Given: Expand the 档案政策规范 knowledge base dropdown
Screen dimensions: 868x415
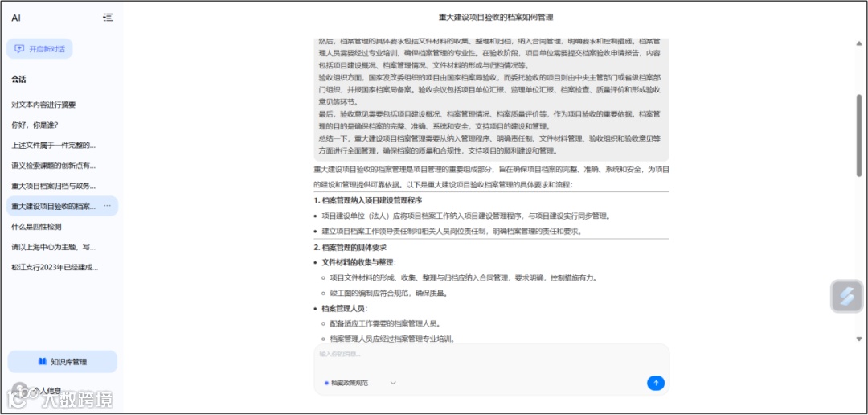Looking at the screenshot, I should (360, 383).
